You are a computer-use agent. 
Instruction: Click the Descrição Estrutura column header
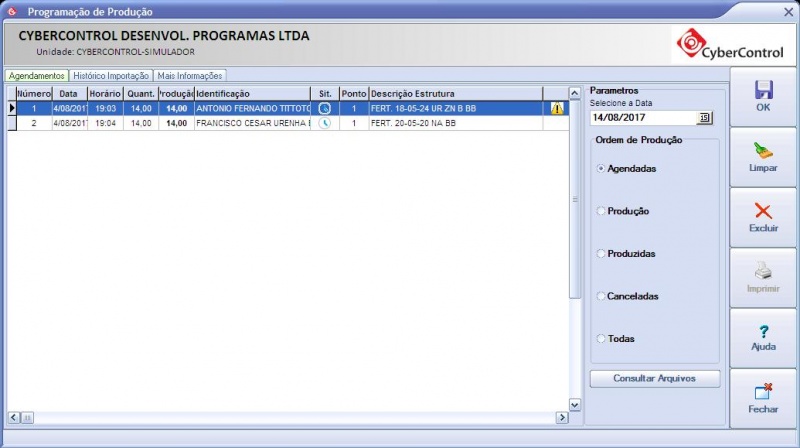[x=456, y=94]
